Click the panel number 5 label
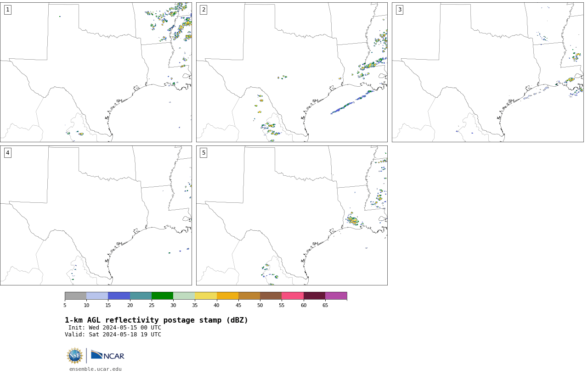Viewport: 588px width, 374px height. point(204,153)
